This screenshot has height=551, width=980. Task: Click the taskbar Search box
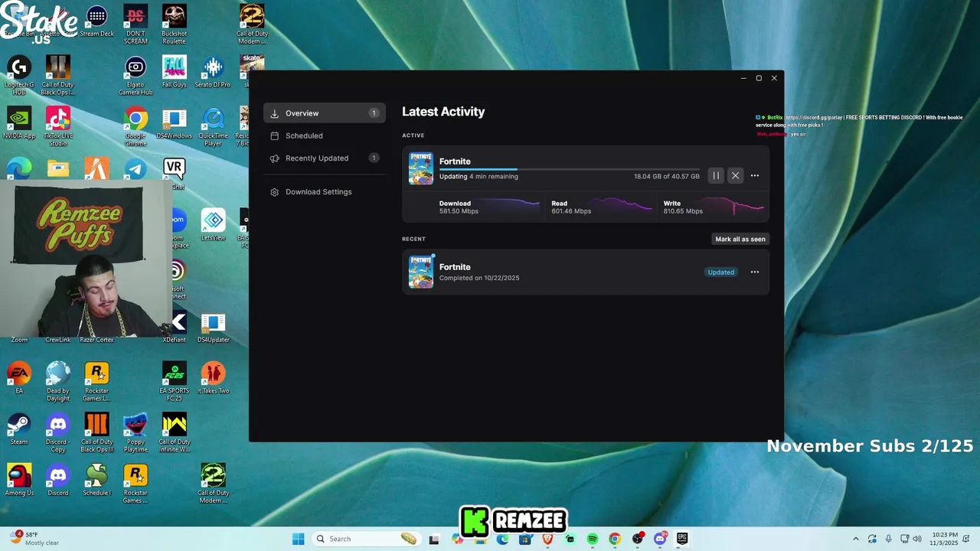tap(366, 539)
